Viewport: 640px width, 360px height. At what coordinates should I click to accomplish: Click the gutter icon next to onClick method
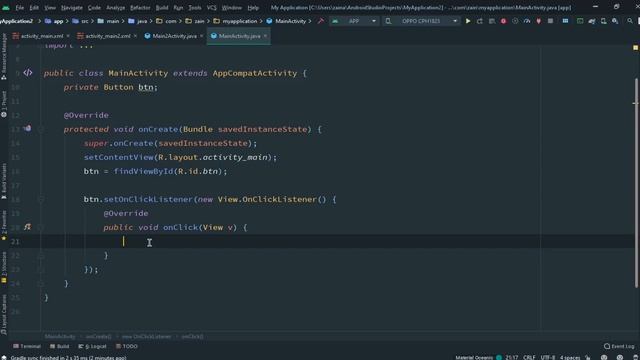27,227
